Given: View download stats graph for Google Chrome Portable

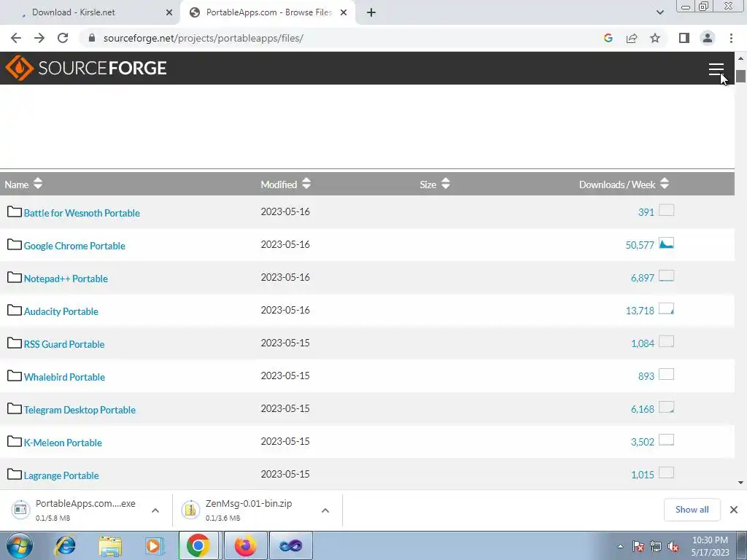Looking at the screenshot, I should [667, 244].
